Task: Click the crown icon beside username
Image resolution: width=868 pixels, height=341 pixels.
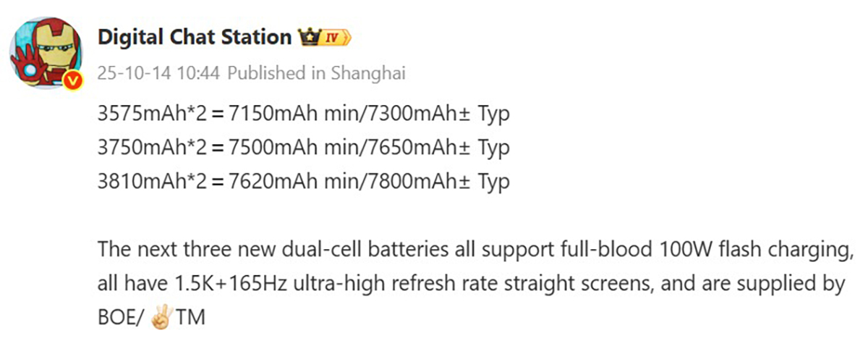Action: pos(307,37)
